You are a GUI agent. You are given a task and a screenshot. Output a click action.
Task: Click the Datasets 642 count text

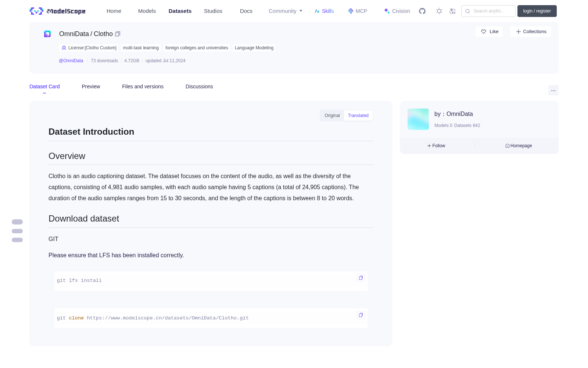click(467, 125)
